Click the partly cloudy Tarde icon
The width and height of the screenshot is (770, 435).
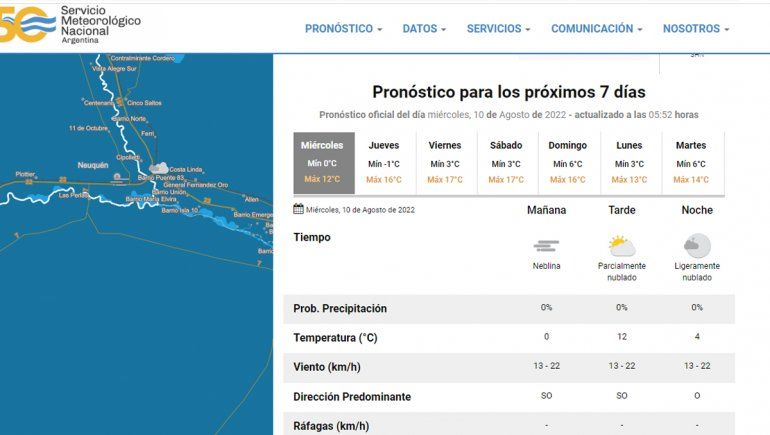(x=622, y=245)
